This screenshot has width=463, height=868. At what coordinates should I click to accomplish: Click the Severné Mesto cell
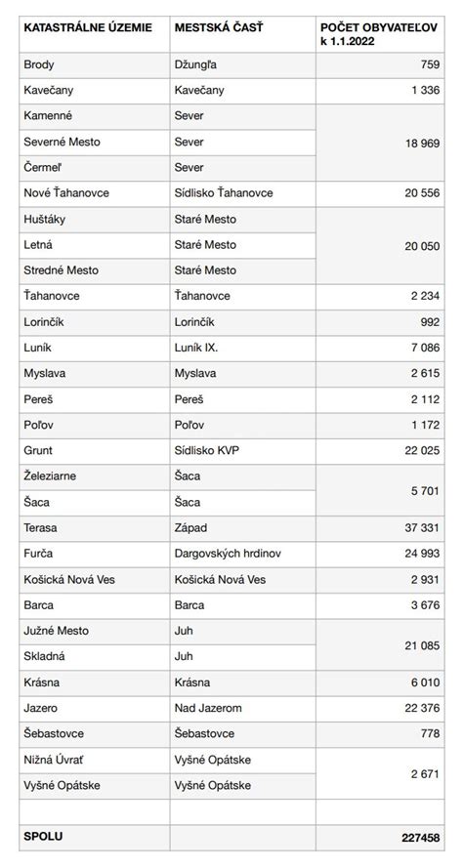pos(94,143)
